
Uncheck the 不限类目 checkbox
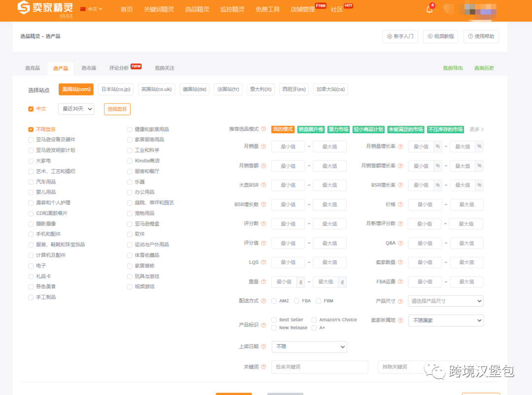(30, 129)
